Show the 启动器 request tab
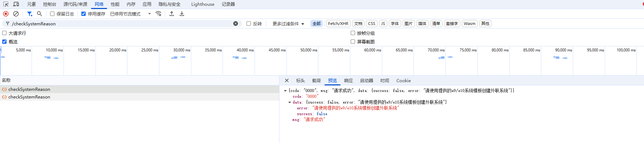 (x=367, y=80)
